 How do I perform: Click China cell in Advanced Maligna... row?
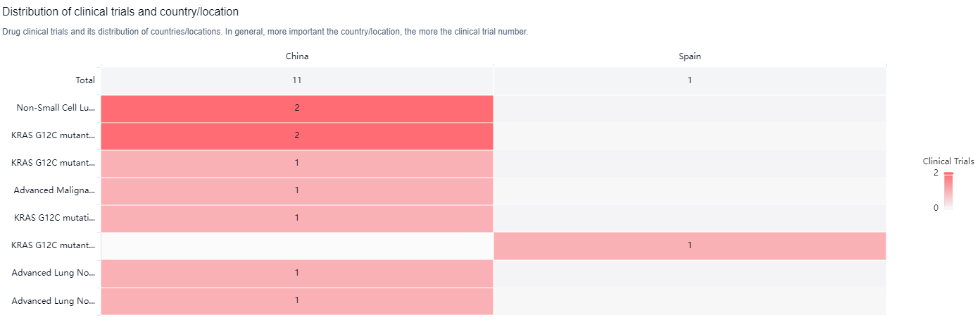[x=296, y=190]
